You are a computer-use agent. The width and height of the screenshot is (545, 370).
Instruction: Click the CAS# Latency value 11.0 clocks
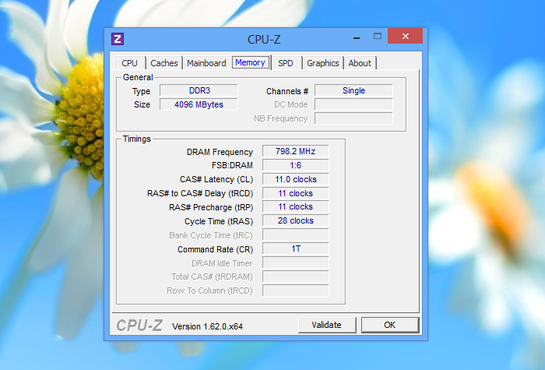click(295, 179)
